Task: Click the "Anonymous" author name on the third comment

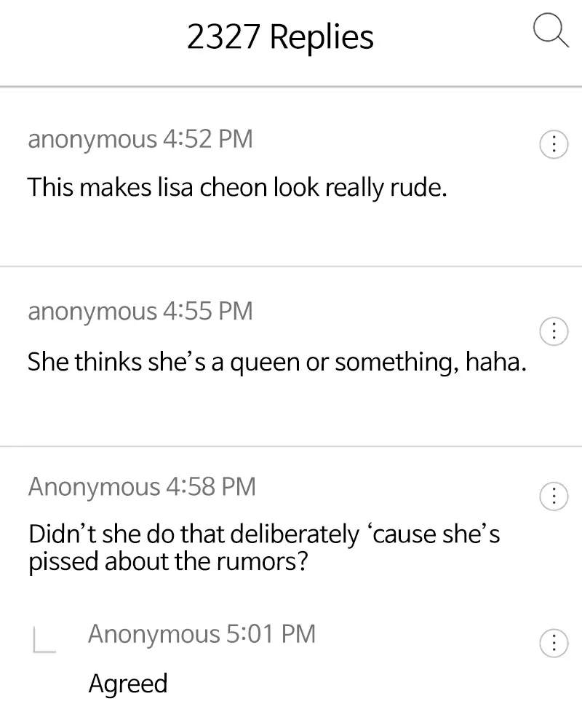Action: coord(94,486)
